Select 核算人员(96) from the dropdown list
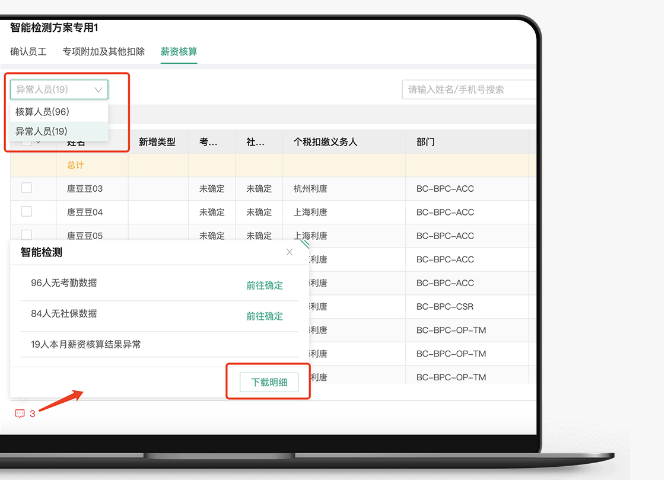This screenshot has height=480, width=664. 42,112
